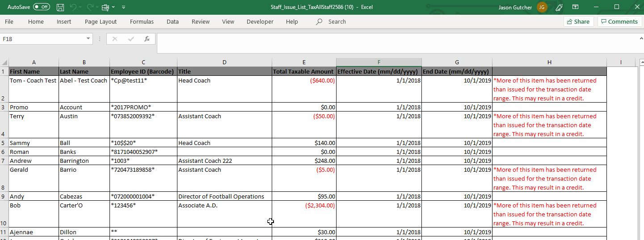Screen dimensions: 644x240
Task: Select the Employee ID (Barcode) header cell
Action: pyautogui.click(x=143, y=71)
